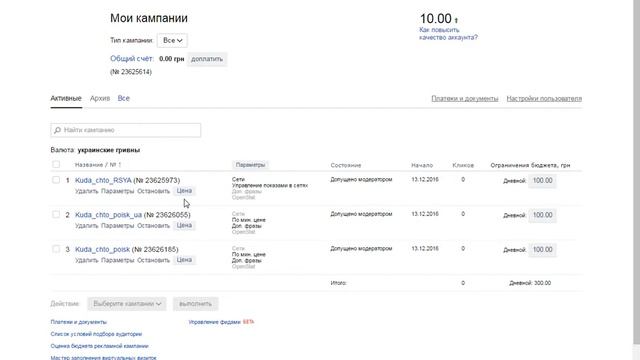
Task: Click 'Параметры' for Kuda_chto_RSYA
Action: point(118,191)
